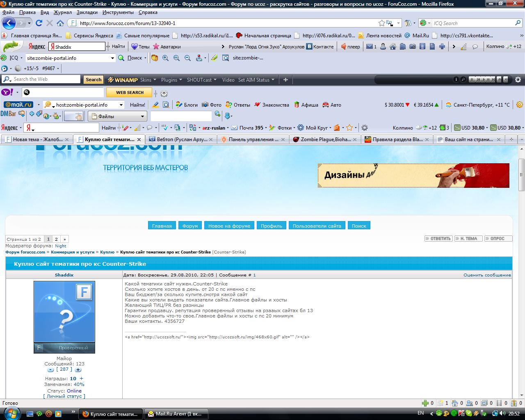Open Mail.Ru Знакомства service
Viewport: 525px width, 420px height.
pos(272,105)
